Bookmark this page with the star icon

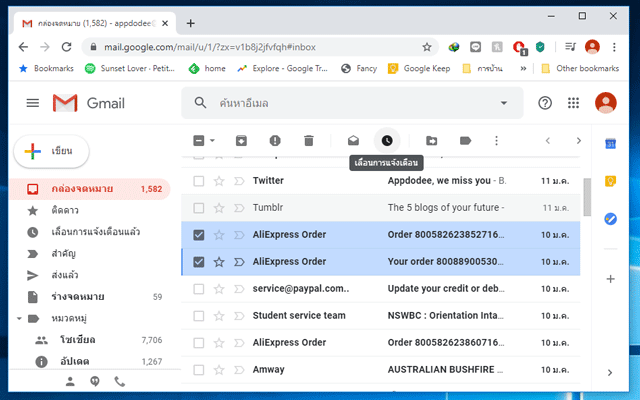click(427, 47)
